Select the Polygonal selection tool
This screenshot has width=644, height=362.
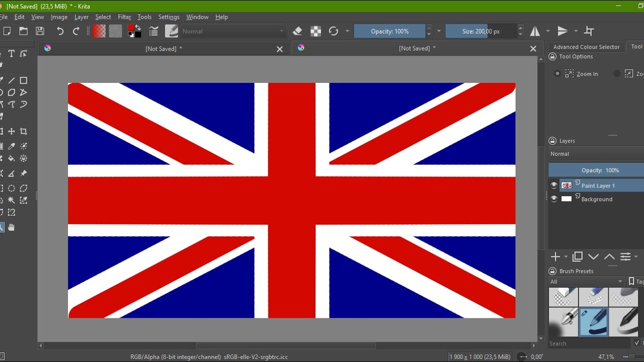pos(24,189)
